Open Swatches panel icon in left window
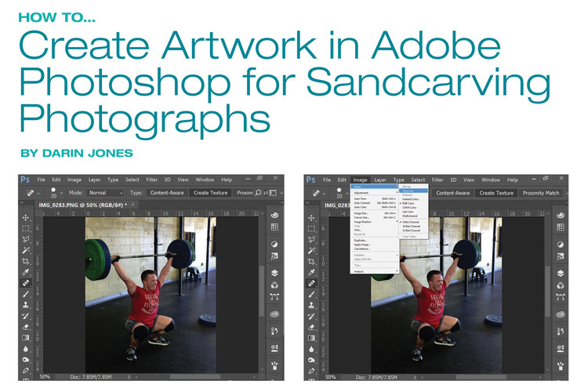 tap(274, 227)
